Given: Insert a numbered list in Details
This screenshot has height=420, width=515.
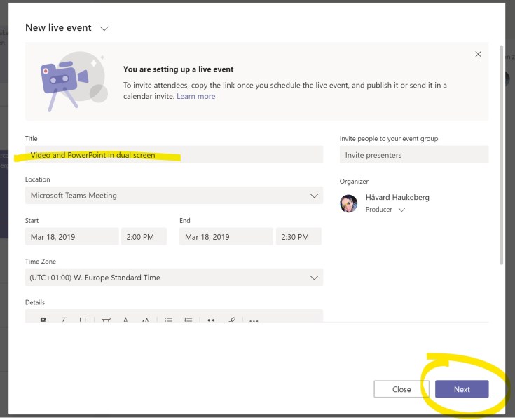Looking at the screenshot, I should click(x=188, y=320).
